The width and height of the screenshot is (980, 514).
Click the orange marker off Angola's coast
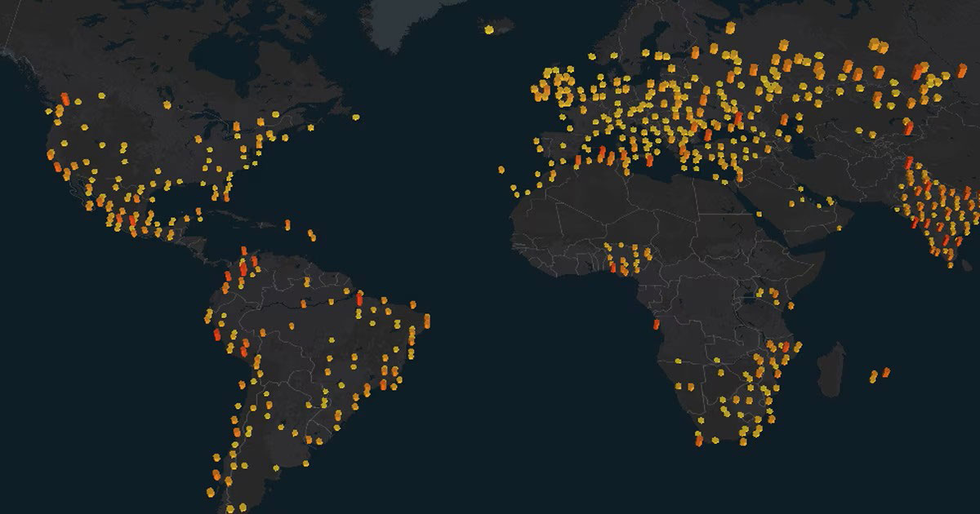point(658,326)
